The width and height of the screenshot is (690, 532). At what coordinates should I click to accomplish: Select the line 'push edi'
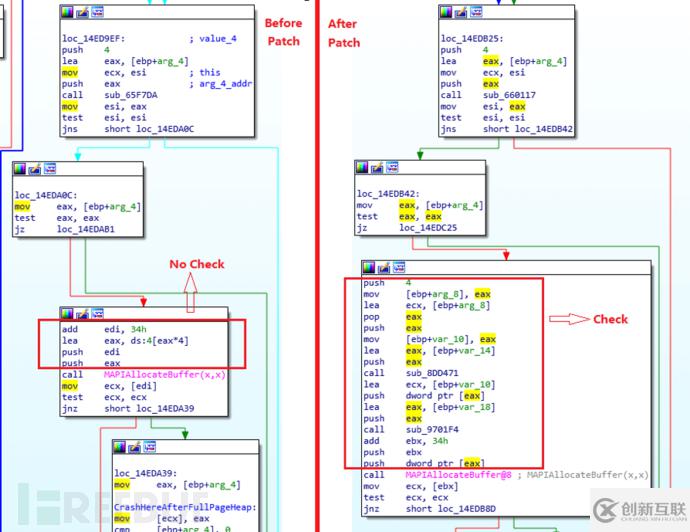coord(91,352)
